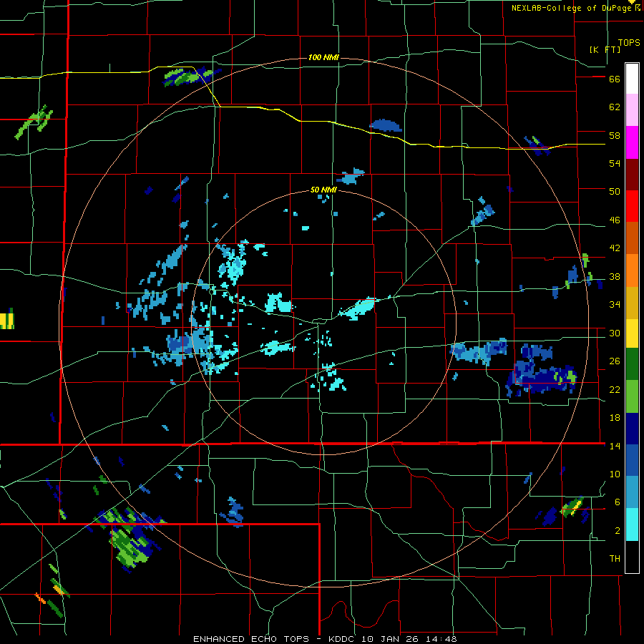644x644 pixels.
Task: Click the legend value 26
Action: [615, 361]
